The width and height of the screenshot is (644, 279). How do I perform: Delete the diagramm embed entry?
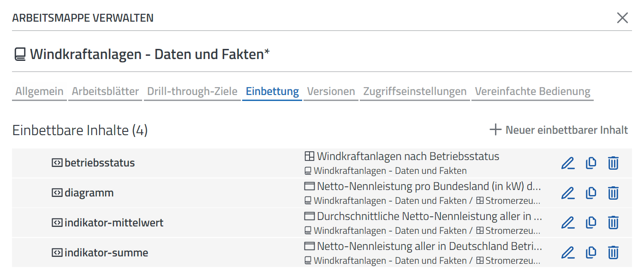[613, 193]
